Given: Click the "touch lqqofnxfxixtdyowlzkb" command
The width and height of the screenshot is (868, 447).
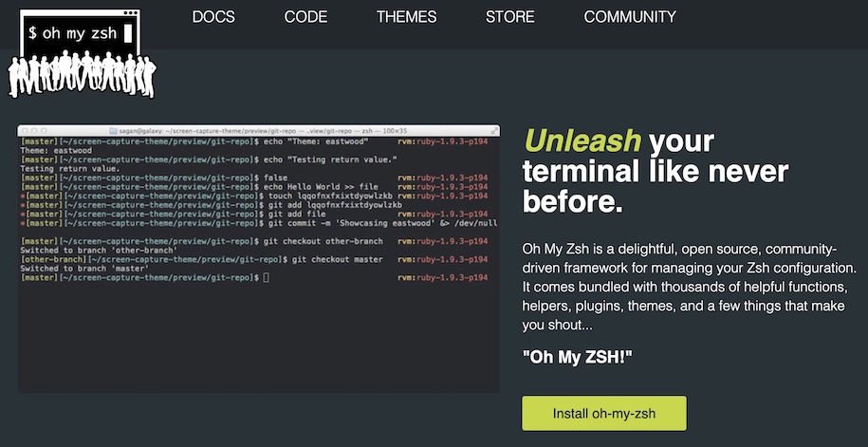Looking at the screenshot, I should point(330,196).
